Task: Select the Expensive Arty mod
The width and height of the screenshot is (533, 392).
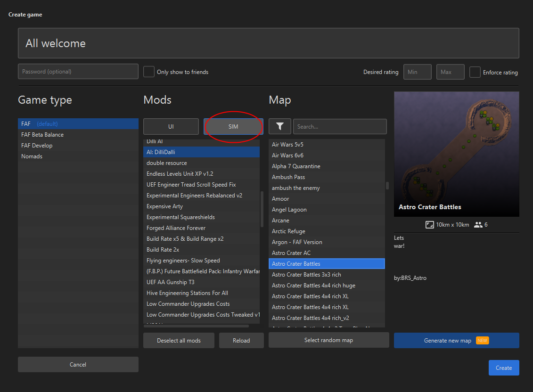Action: coord(201,206)
